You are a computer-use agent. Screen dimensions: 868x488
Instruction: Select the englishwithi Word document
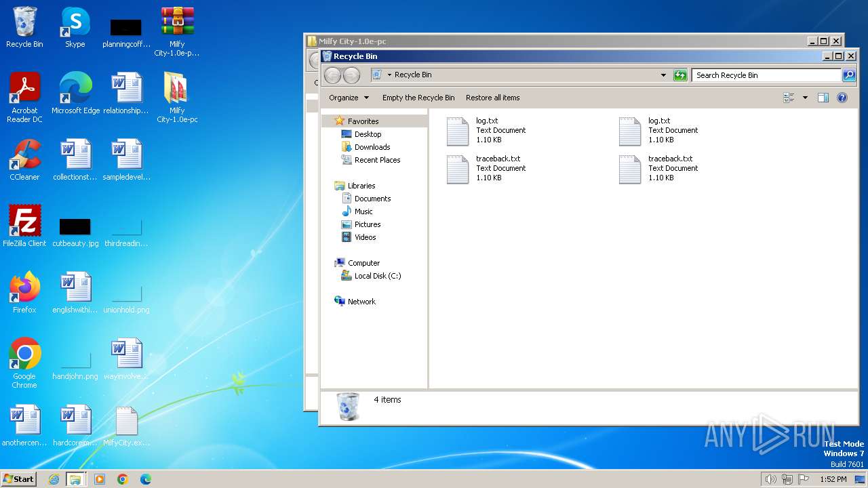pyautogui.click(x=75, y=293)
